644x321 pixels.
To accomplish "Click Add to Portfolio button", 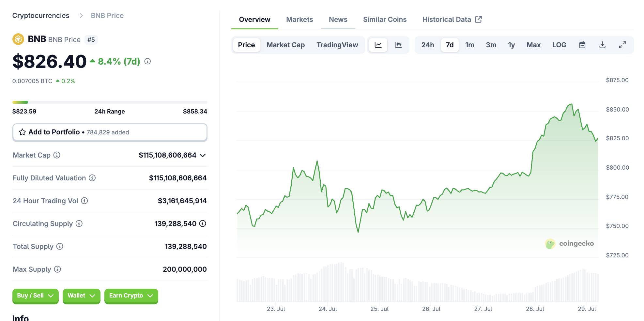I will (110, 132).
